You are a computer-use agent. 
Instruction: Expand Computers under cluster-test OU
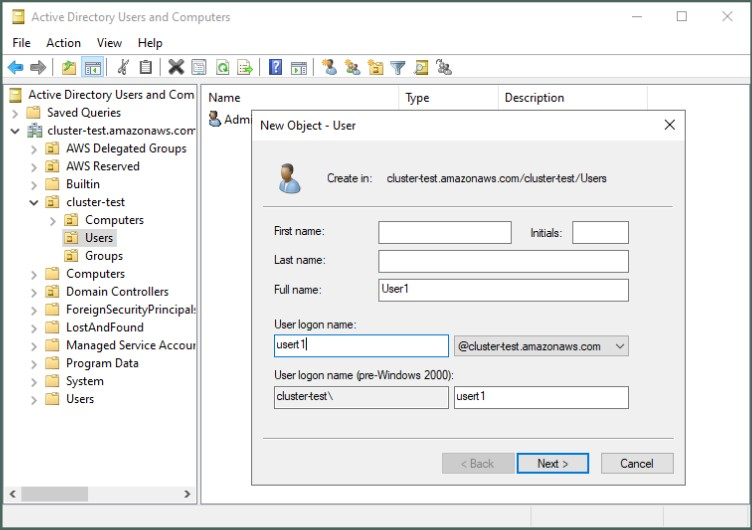53,221
